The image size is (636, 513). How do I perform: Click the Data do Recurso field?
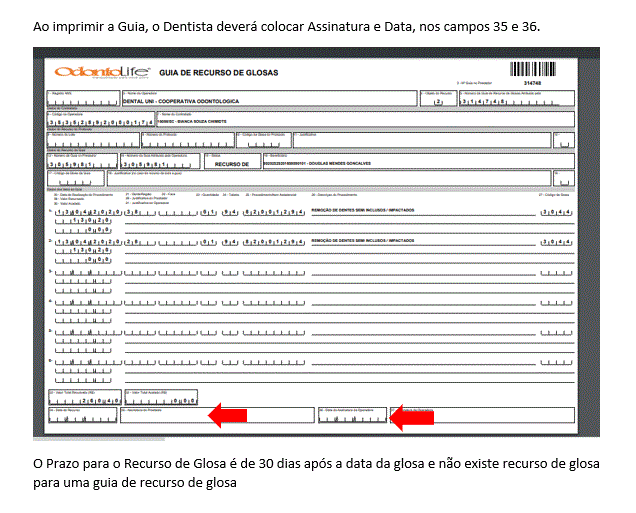83,415
